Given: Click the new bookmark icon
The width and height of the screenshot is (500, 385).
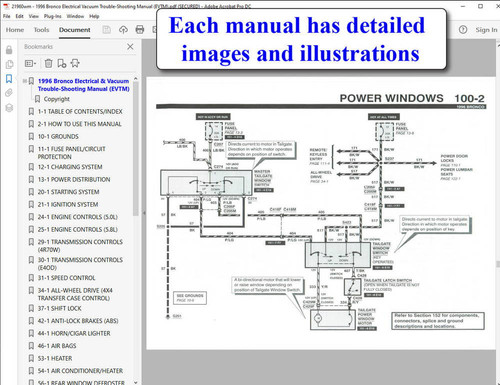Looking at the screenshot, I should (x=62, y=63).
